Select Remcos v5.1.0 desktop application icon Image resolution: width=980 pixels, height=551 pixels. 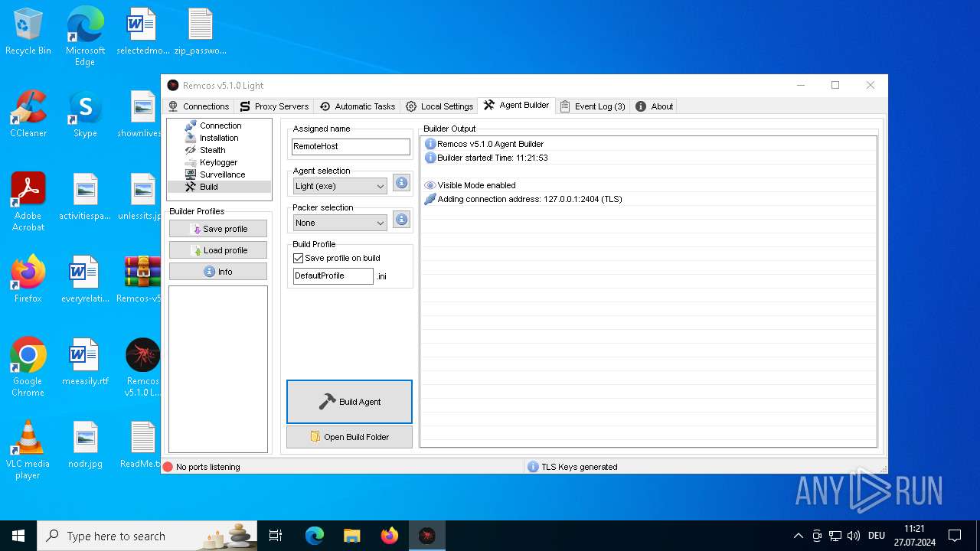click(x=142, y=367)
